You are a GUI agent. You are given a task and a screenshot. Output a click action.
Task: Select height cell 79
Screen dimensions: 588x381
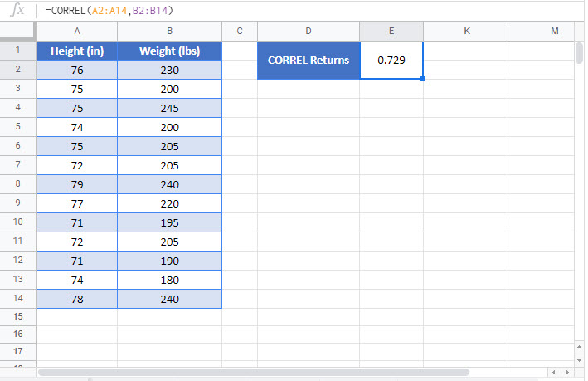[x=77, y=184]
